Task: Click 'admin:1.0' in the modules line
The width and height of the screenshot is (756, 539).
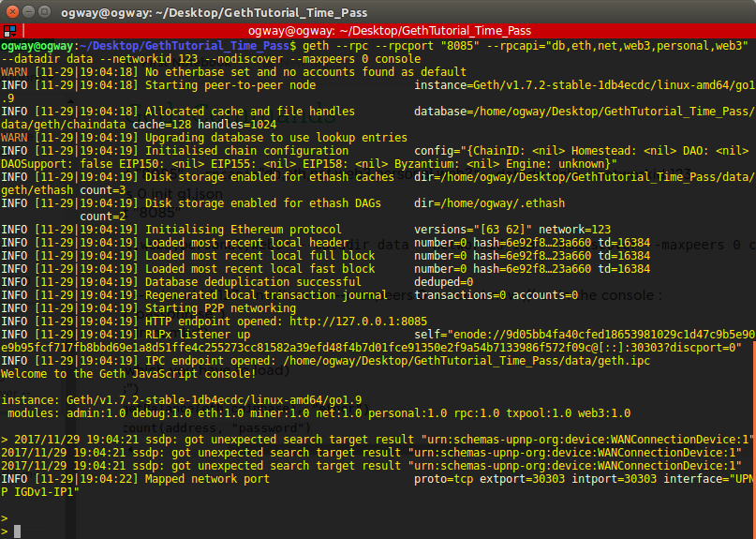Action: pyautogui.click(x=96, y=413)
